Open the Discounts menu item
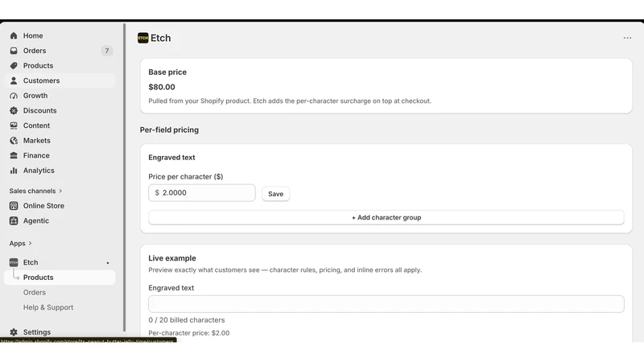Screen dimensions: 644x362 coord(60,110)
